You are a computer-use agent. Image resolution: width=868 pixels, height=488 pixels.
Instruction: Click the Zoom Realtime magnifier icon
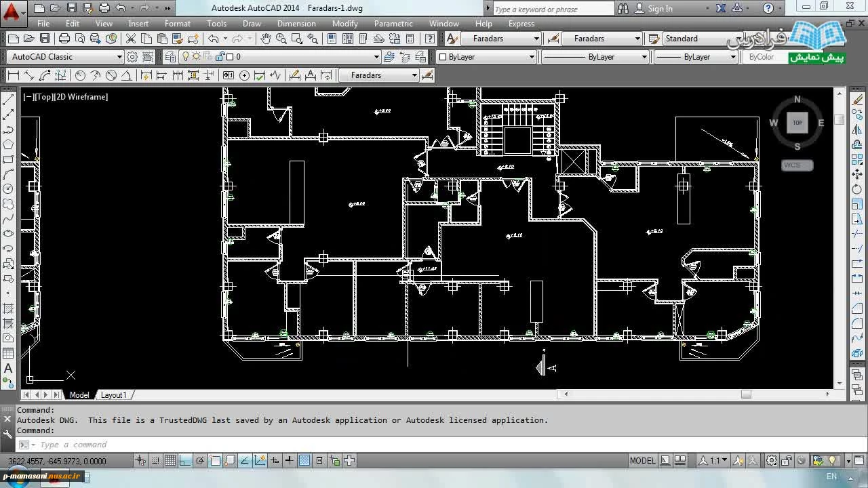click(x=281, y=39)
